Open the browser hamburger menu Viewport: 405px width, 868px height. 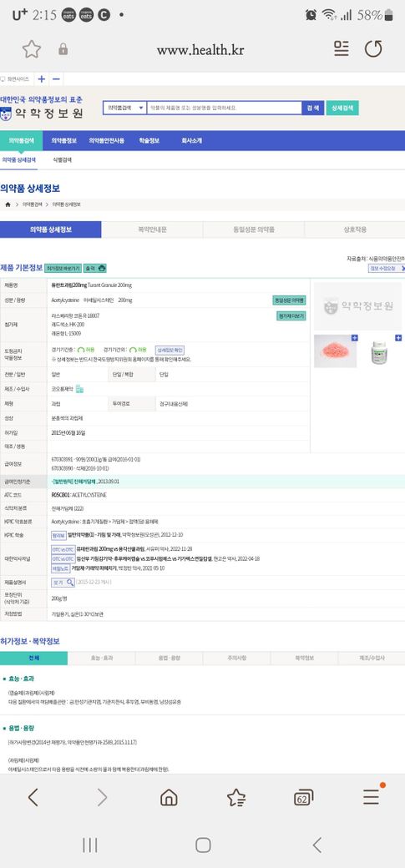(x=372, y=796)
